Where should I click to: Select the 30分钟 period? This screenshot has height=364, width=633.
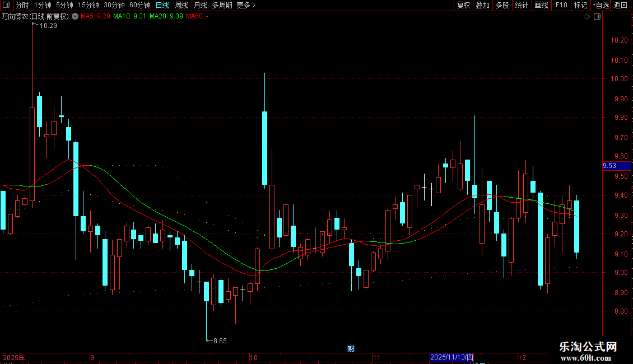(114, 5)
